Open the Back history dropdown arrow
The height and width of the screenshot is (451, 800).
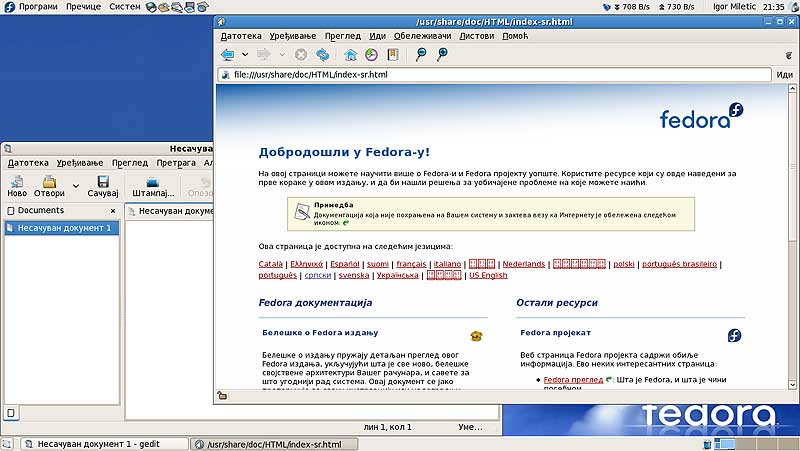[x=245, y=55]
